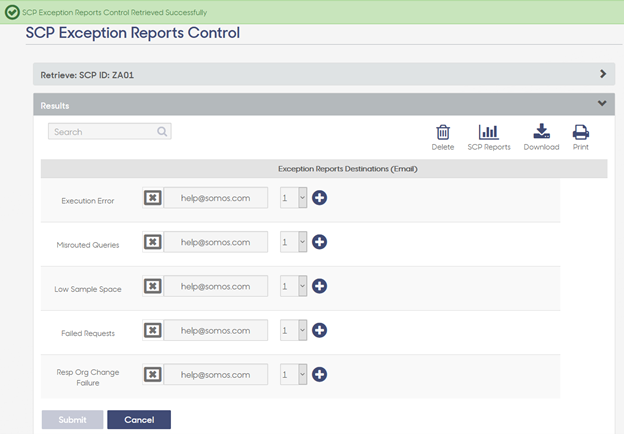
Task: Click the Print icon
Action: (x=581, y=132)
